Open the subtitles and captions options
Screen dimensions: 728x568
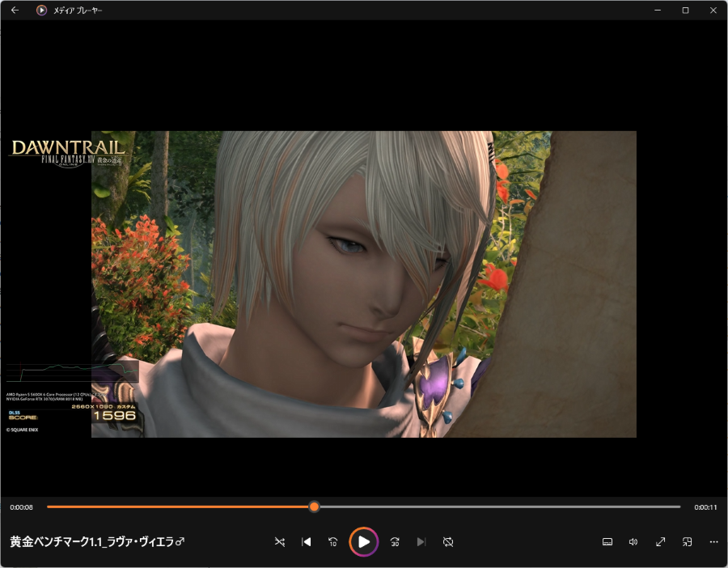pyautogui.click(x=607, y=541)
